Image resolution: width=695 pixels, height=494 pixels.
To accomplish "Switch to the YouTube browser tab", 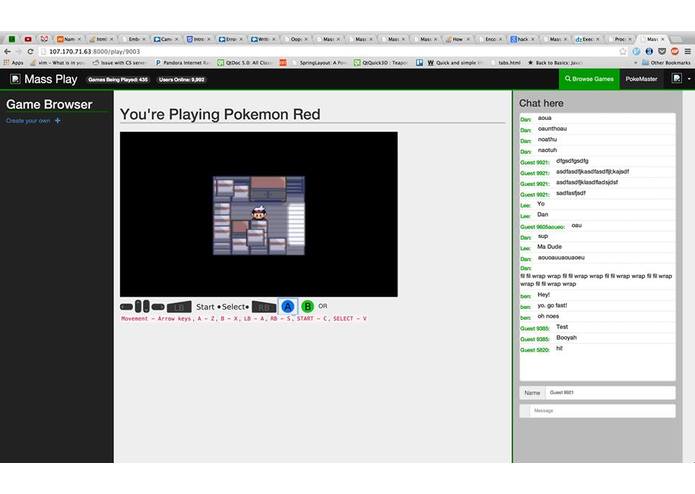I will (x=28, y=39).
